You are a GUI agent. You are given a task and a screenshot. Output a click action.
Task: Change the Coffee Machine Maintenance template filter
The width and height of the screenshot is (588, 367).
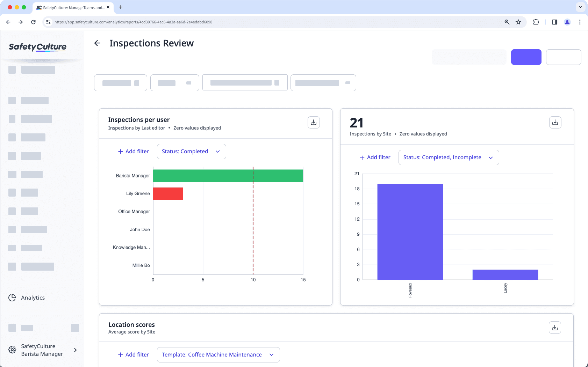click(218, 354)
